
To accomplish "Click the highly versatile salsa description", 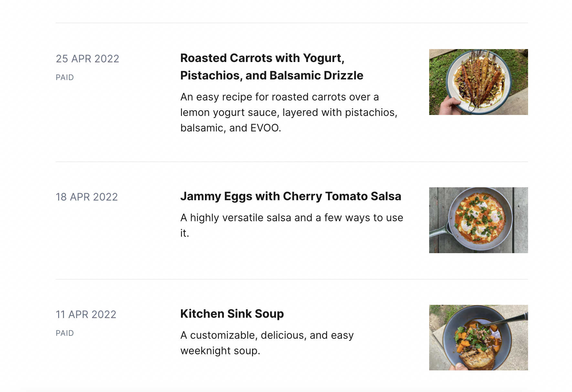I will click(291, 218).
